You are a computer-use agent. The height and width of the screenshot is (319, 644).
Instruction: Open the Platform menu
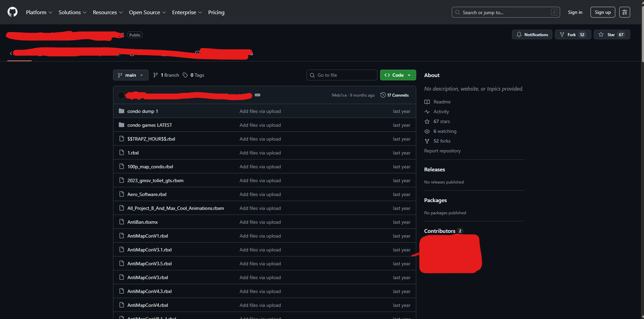(39, 12)
